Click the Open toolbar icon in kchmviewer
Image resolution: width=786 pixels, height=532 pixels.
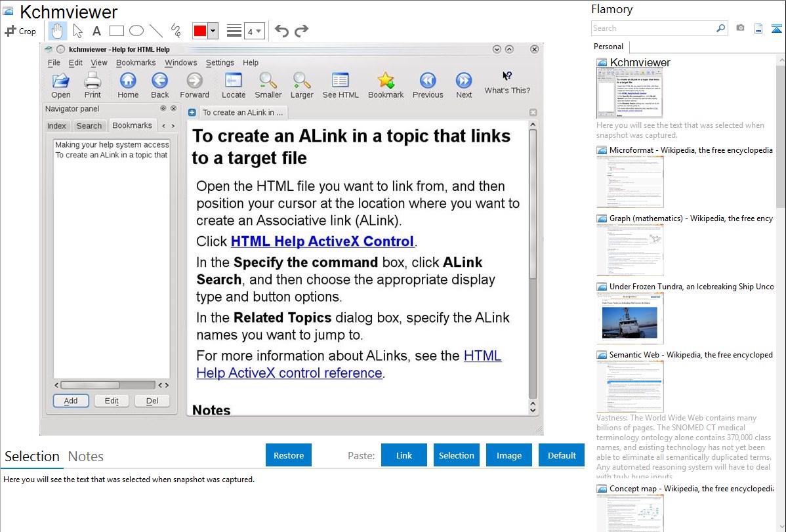pos(60,85)
